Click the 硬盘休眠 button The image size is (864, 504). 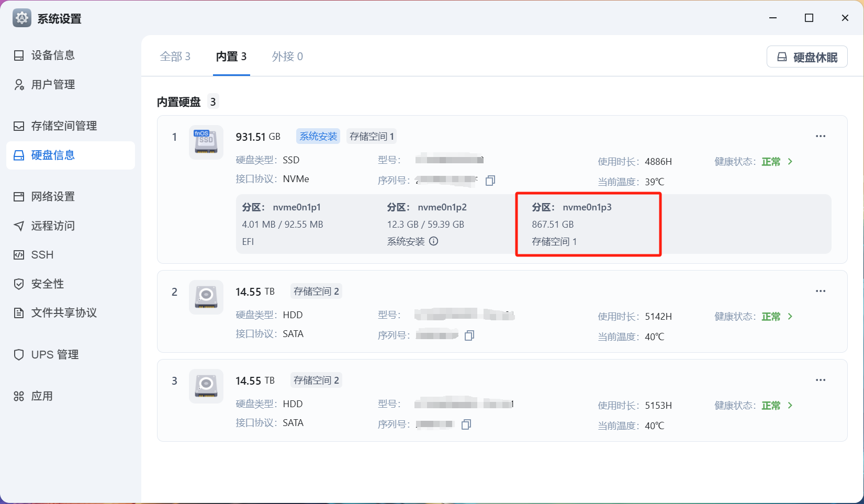pos(807,57)
